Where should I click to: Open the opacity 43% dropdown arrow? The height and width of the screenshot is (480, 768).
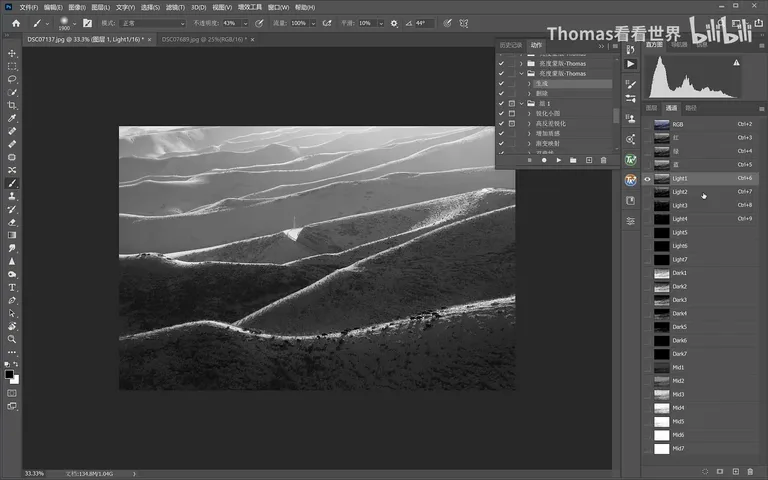pyautogui.click(x=245, y=23)
